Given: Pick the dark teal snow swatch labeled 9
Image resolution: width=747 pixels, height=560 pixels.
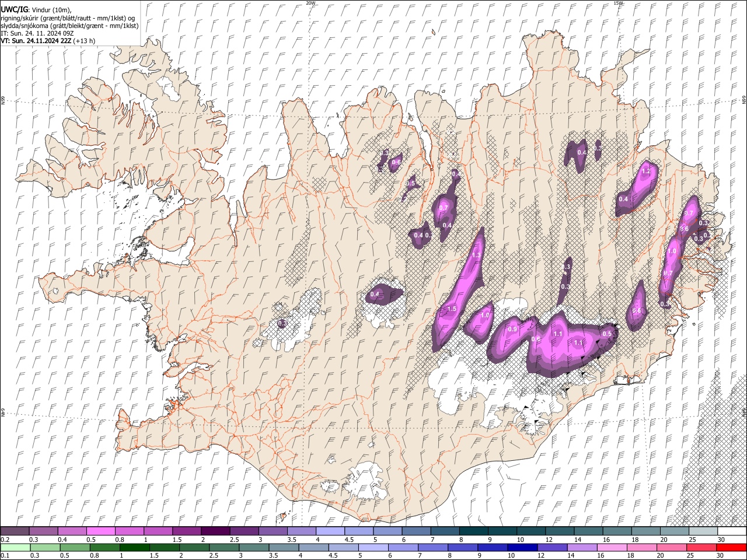Looking at the screenshot, I should click(x=502, y=531).
